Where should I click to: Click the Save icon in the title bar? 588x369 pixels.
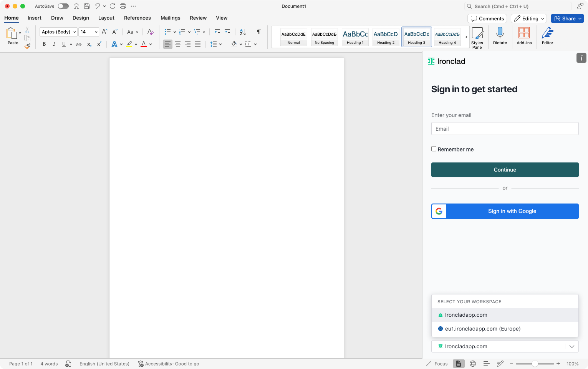[x=87, y=6]
